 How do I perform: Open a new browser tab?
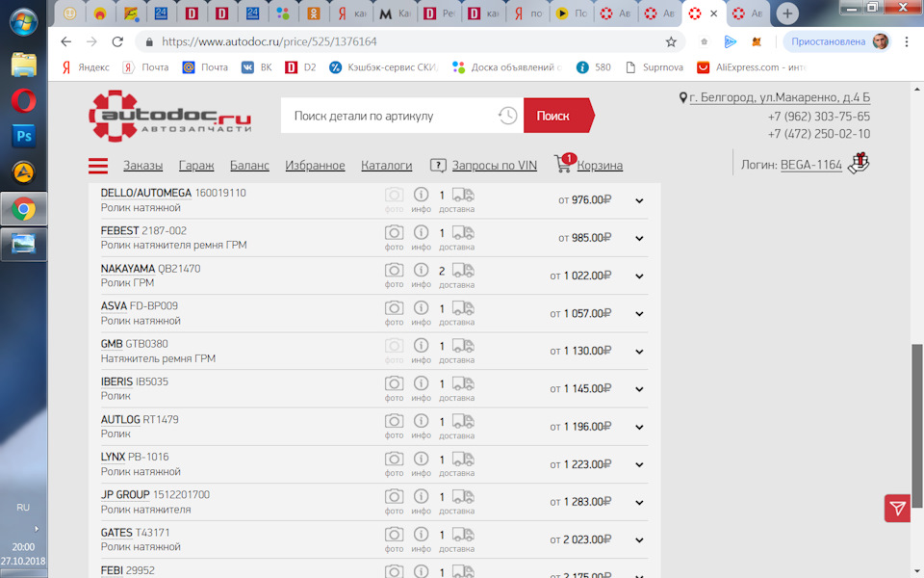787,13
